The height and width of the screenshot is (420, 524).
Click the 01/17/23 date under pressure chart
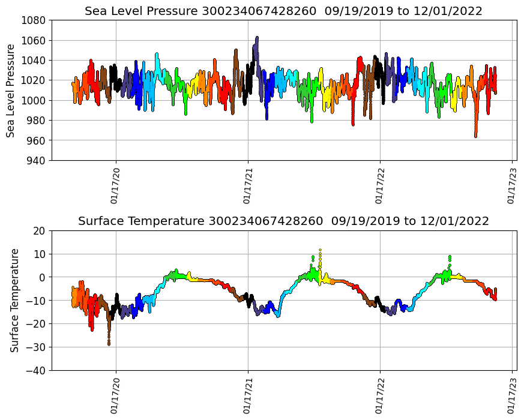[x=511, y=186]
